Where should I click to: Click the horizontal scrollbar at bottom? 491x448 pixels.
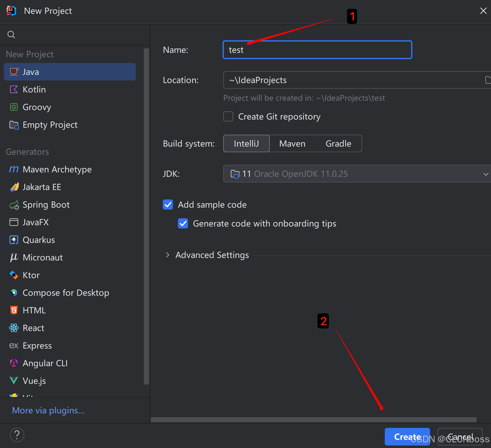tap(314, 420)
